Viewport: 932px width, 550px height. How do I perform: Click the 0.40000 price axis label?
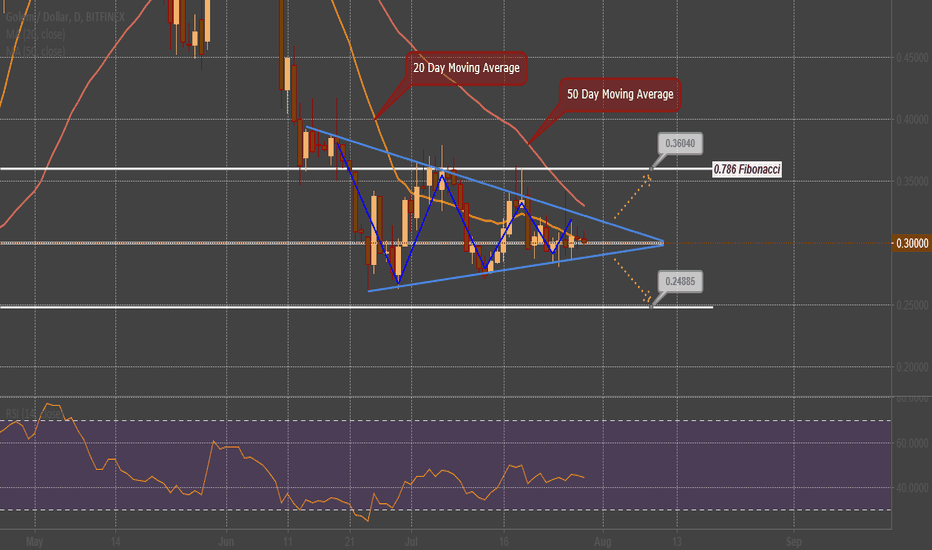[912, 120]
